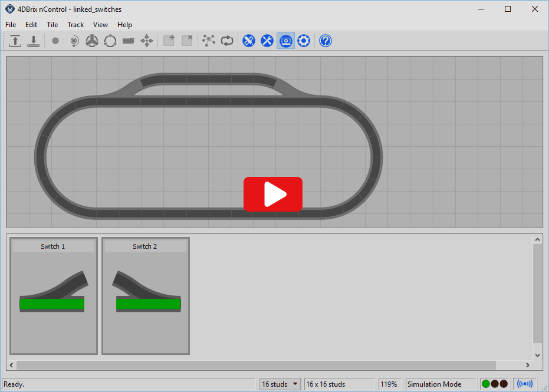
Task: Minimize the nControl window
Action: [x=481, y=9]
